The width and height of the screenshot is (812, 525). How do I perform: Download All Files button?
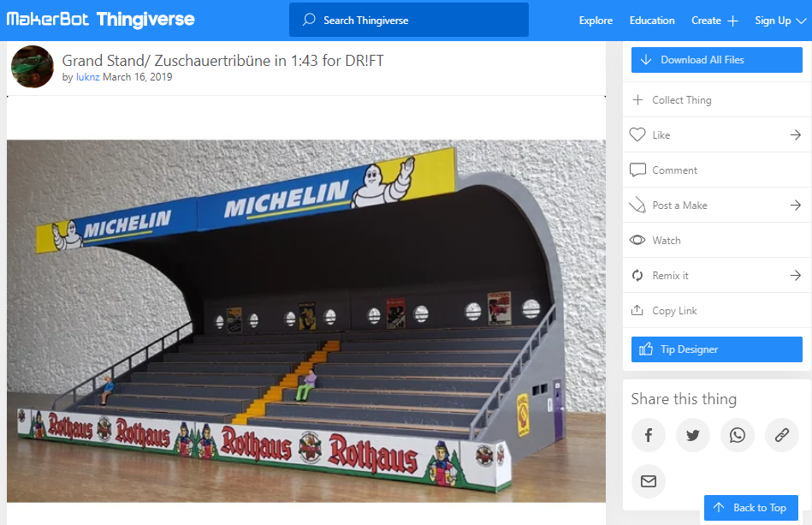tap(717, 60)
